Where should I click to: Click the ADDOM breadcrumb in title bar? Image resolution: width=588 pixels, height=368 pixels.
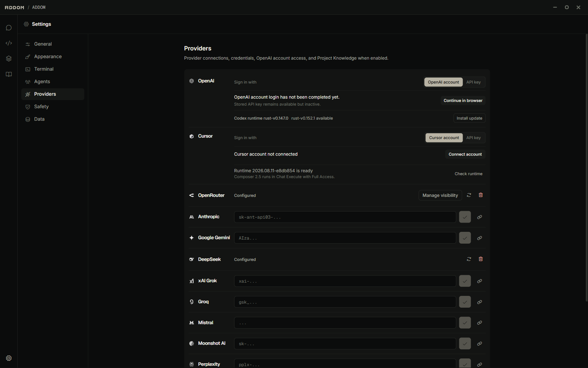[x=39, y=7]
